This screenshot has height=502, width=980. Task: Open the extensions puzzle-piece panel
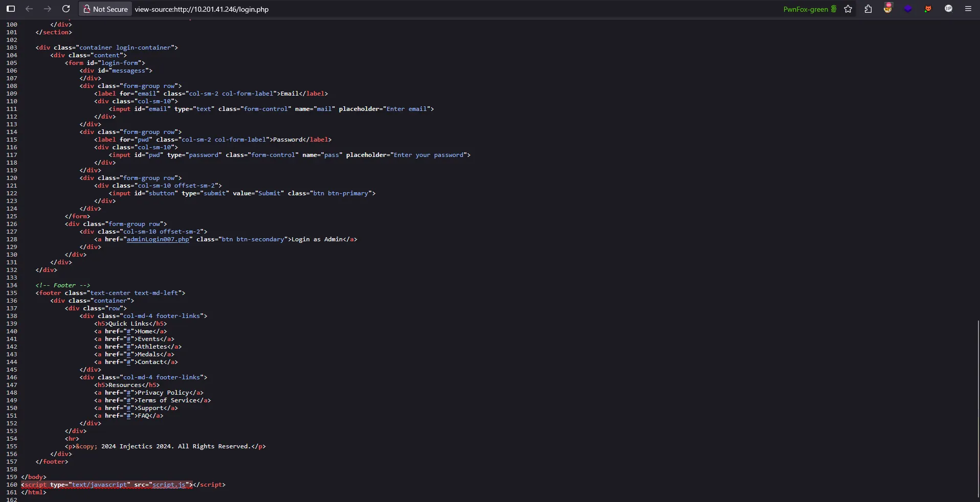click(867, 9)
